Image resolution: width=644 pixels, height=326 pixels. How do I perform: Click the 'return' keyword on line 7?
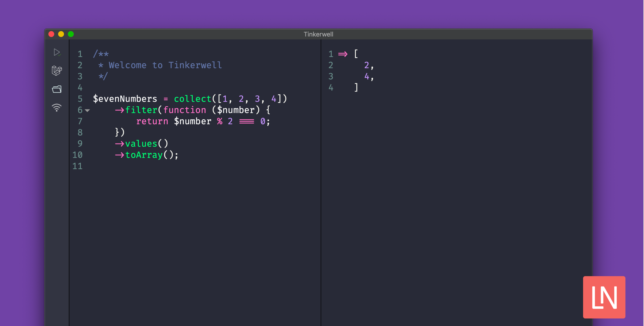pos(152,121)
